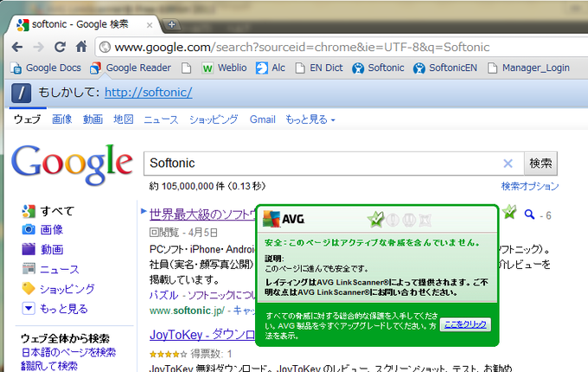Reload the page with refresh icon
Screen dimensions: 588x372
point(60,48)
